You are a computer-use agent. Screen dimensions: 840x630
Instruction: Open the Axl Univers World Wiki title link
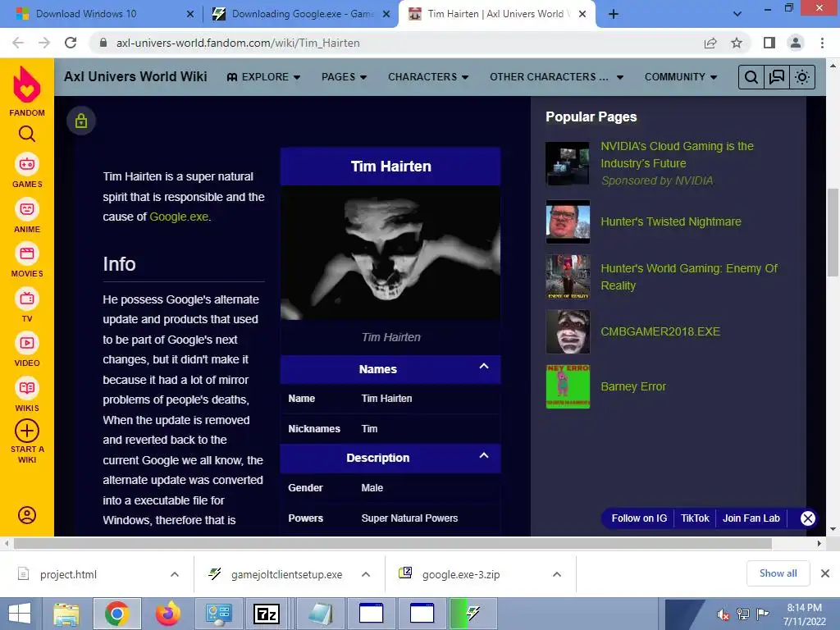click(135, 76)
